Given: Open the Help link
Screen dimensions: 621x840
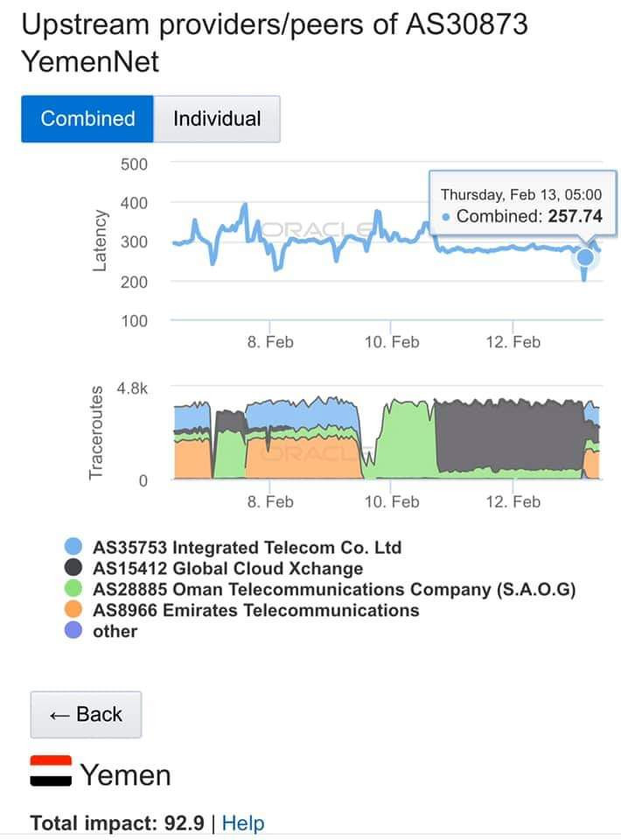Looking at the screenshot, I should (242, 823).
